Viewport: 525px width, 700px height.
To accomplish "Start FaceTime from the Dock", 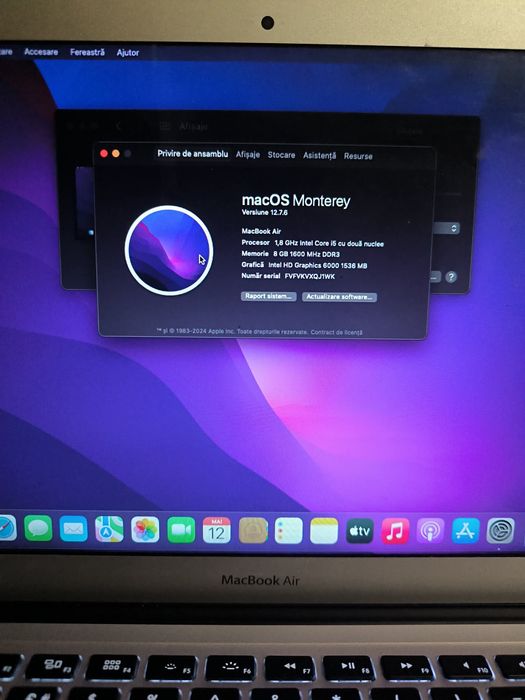I will (x=181, y=530).
